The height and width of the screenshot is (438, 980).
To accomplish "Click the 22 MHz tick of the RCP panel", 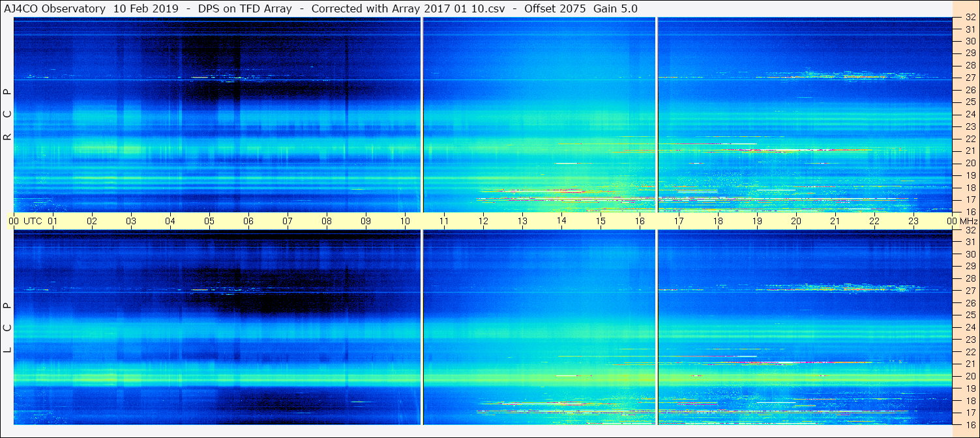I will [970, 139].
